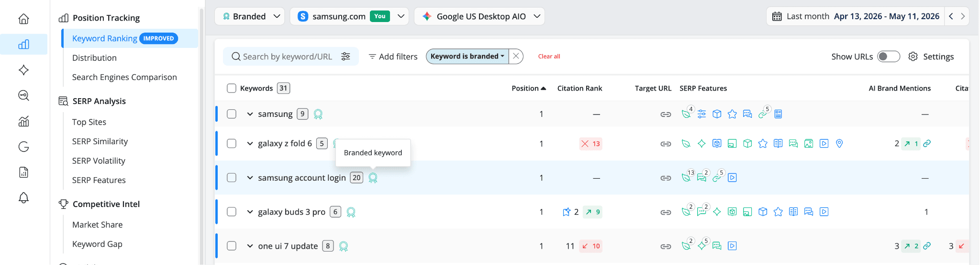Toggle the Show URLs switch
The height and width of the screenshot is (265, 980).
[x=889, y=57]
